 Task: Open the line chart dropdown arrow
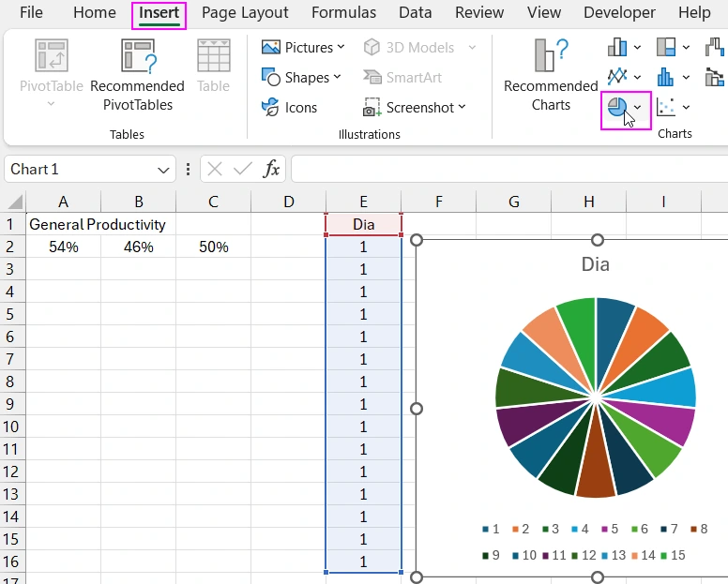click(x=637, y=78)
